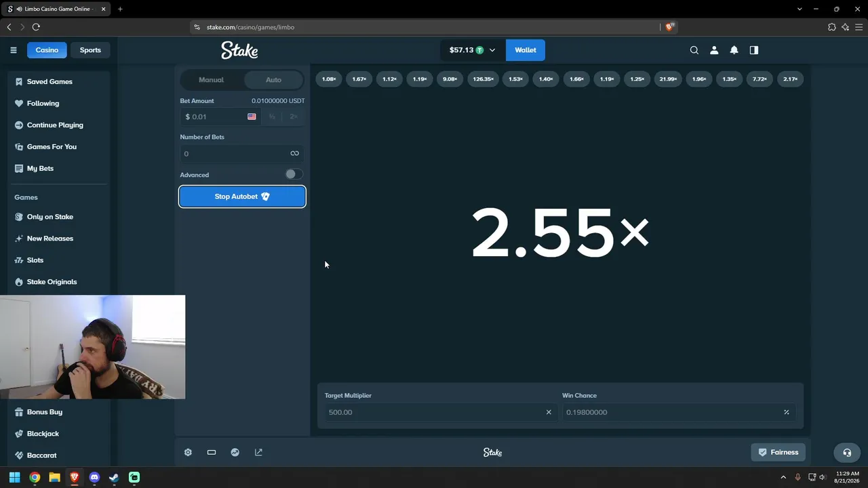View notifications via the bell icon
This screenshot has height=488, width=868.
click(x=734, y=50)
